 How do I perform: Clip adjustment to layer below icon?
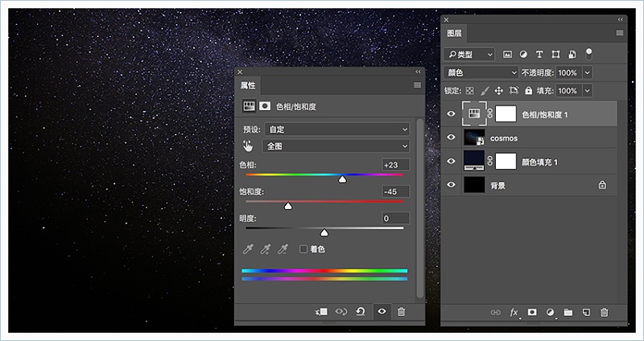pos(322,311)
